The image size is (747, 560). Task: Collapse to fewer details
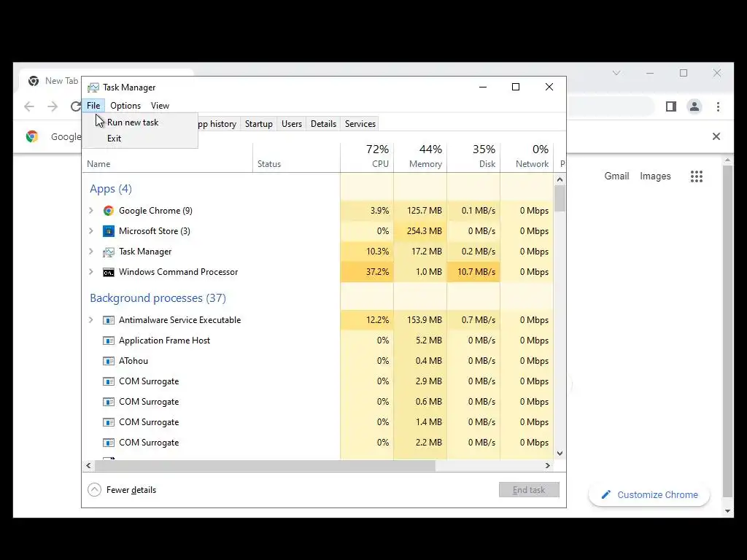pos(122,490)
